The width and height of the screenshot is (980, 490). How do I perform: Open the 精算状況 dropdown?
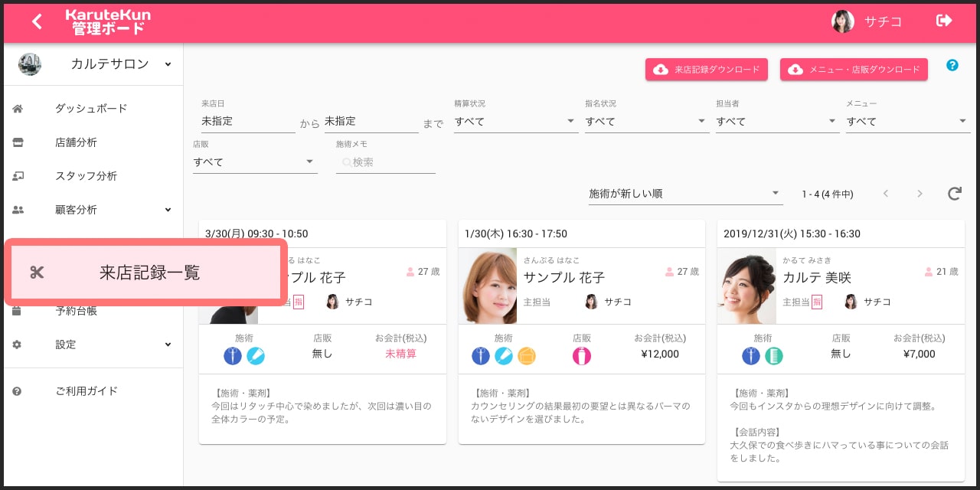pyautogui.click(x=515, y=121)
